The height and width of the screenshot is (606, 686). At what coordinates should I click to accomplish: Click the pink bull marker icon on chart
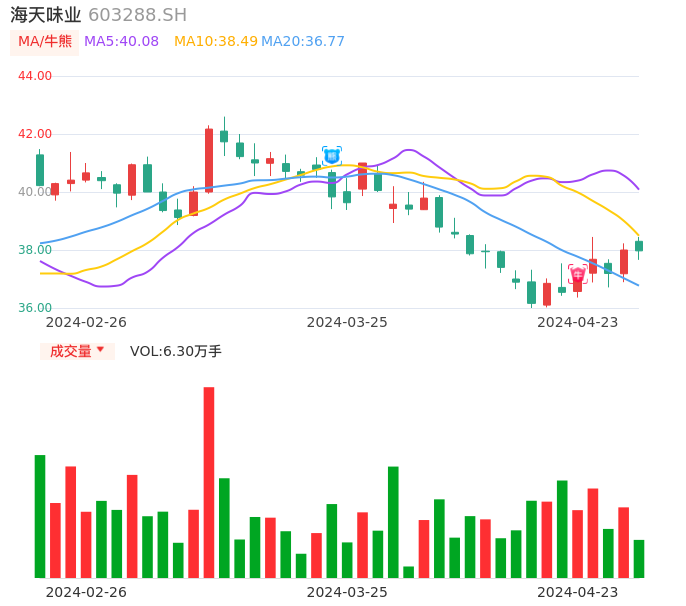pyautogui.click(x=577, y=273)
